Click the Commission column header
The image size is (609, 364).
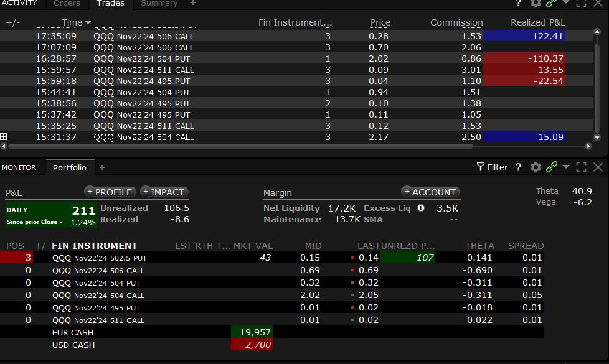[x=456, y=22]
